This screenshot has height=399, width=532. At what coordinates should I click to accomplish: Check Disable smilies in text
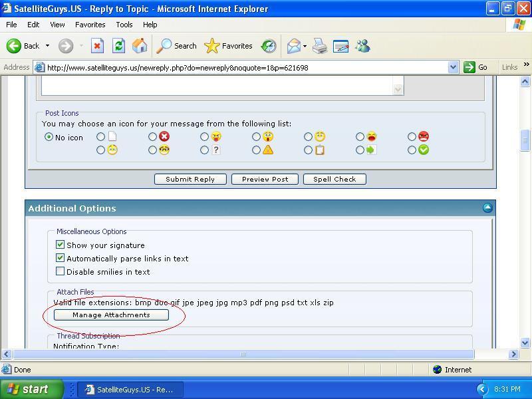60,271
